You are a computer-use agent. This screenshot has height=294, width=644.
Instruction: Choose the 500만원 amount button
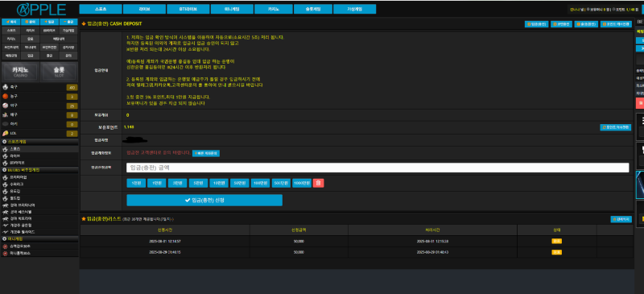[x=281, y=183]
